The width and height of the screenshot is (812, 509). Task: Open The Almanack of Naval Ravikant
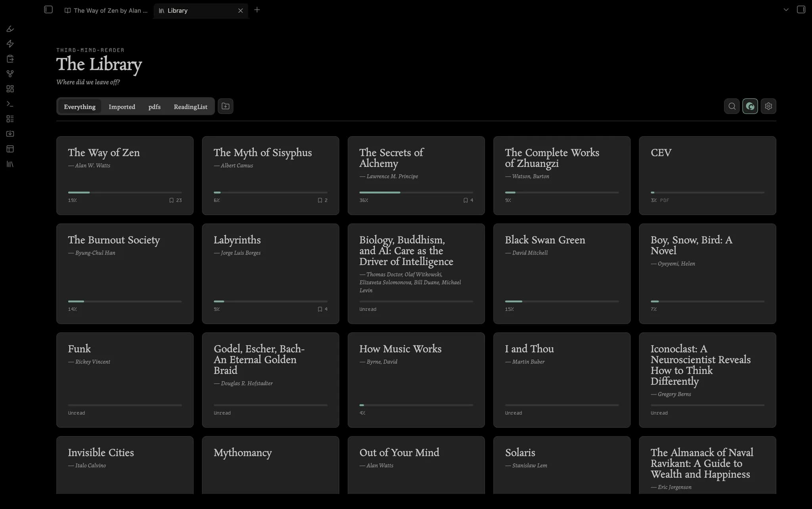707,465
